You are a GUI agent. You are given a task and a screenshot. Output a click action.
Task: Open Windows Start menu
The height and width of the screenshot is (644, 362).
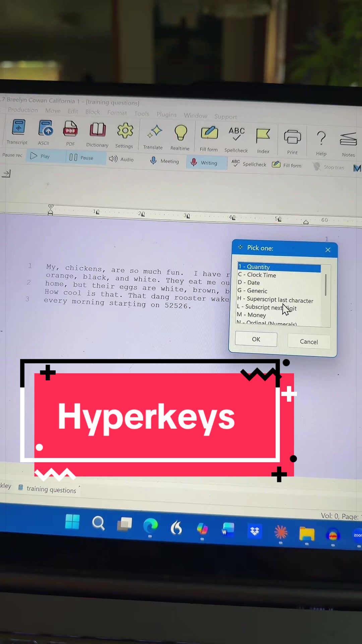click(72, 521)
